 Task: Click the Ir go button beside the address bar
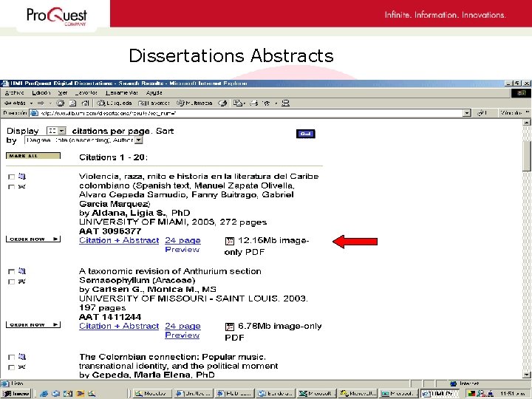pos(482,113)
